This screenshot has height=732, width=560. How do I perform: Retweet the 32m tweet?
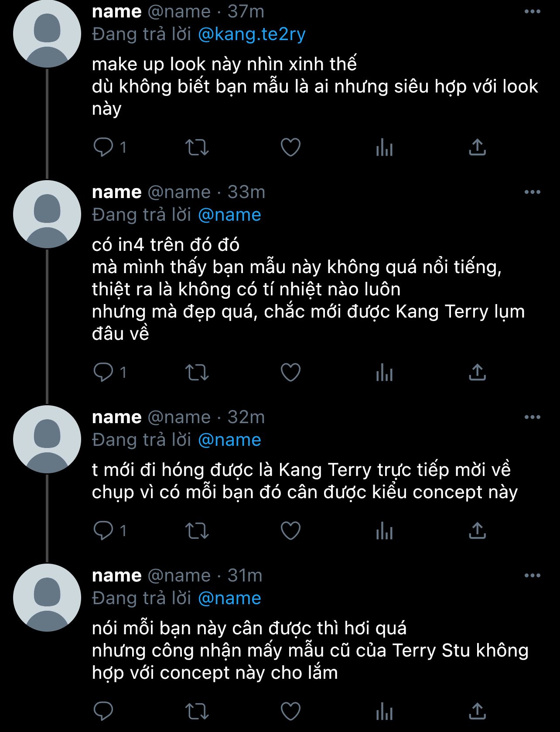(197, 531)
